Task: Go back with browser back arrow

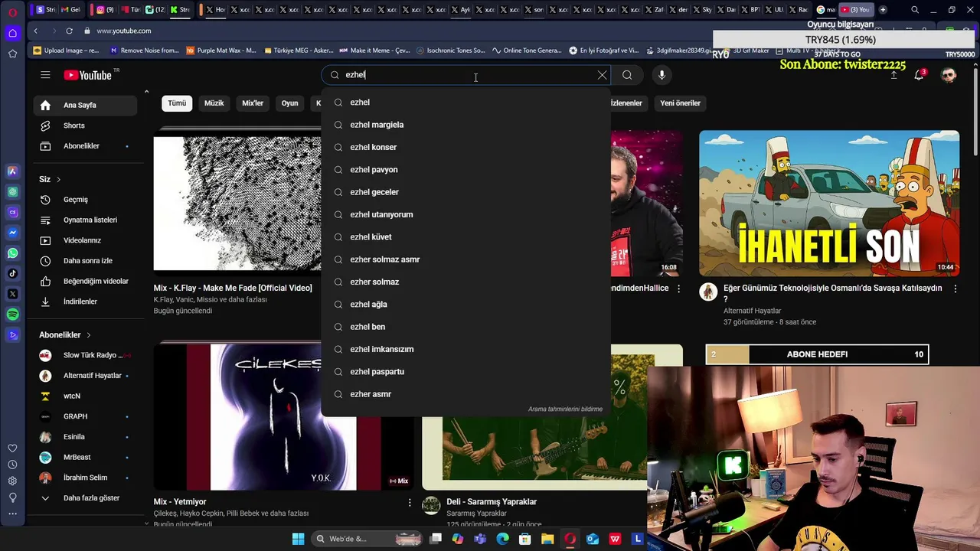Action: (x=35, y=31)
